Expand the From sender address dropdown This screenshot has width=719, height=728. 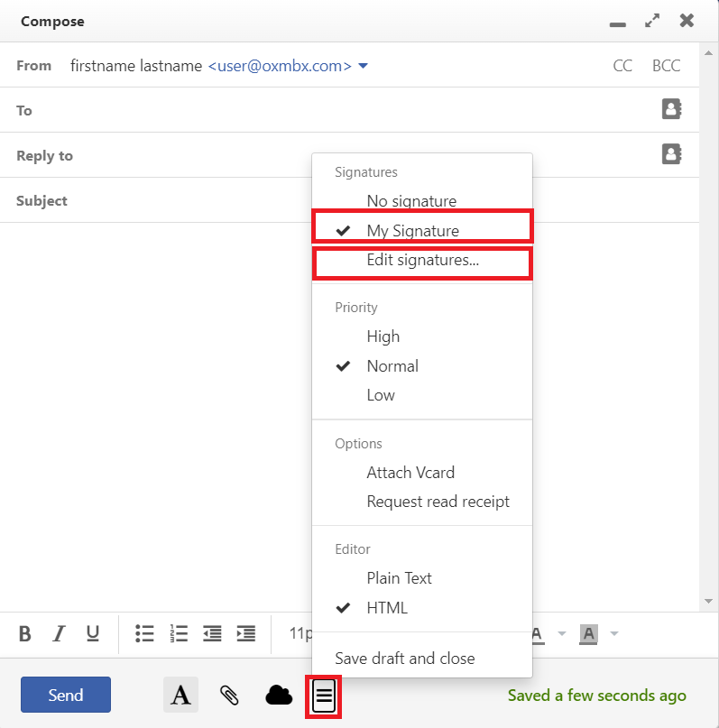[x=363, y=66]
